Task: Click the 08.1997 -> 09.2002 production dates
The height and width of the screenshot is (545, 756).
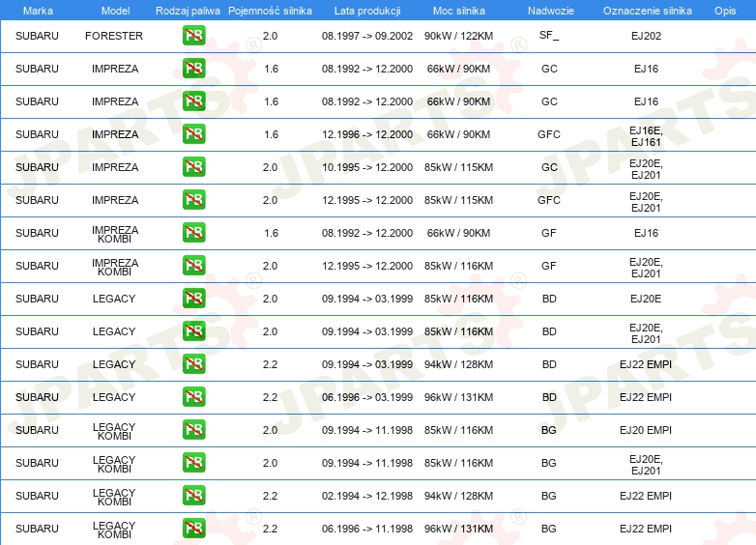Action: pyautogui.click(x=367, y=36)
